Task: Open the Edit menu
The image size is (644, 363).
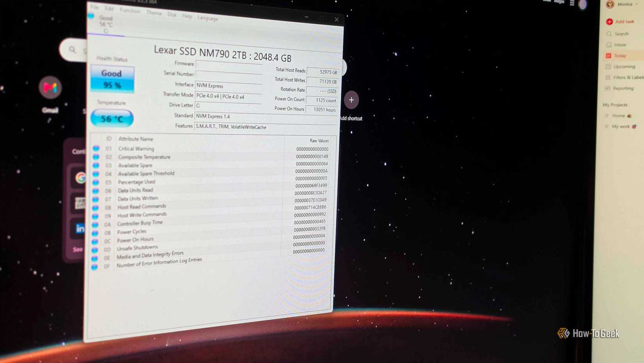Action: click(109, 9)
